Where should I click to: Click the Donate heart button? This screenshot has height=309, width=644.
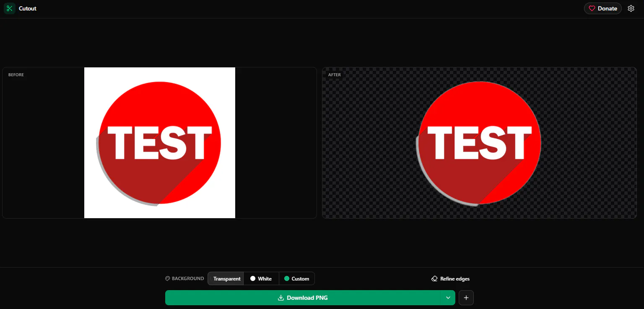pyautogui.click(x=603, y=8)
